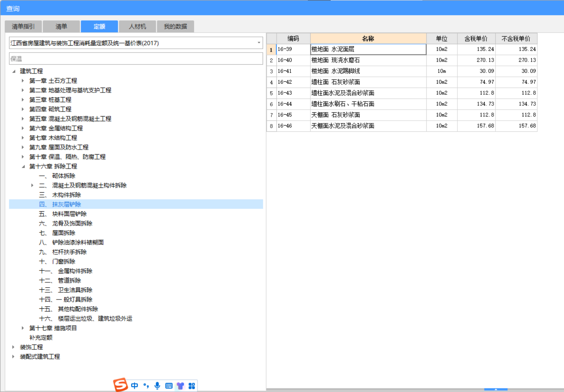Click the bottom panel expand arrow handle
Screen dimensions: 564x392
pyautogui.click(x=495, y=389)
